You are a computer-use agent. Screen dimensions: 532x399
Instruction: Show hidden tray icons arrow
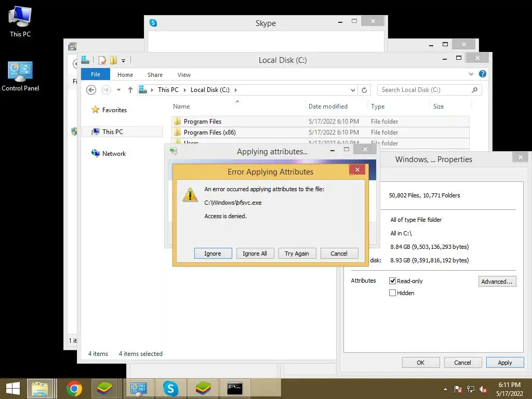coord(445,389)
